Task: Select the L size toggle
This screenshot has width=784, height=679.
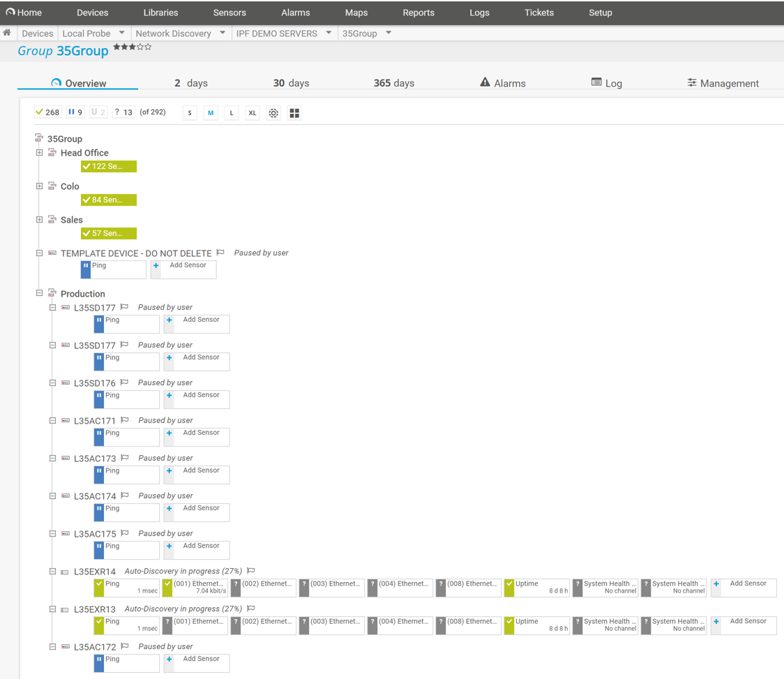Action: point(231,112)
